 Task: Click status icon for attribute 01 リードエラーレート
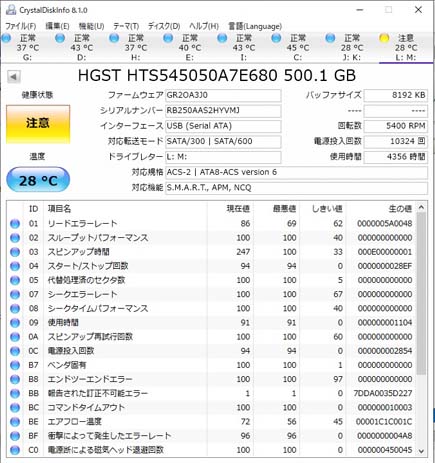tap(15, 224)
